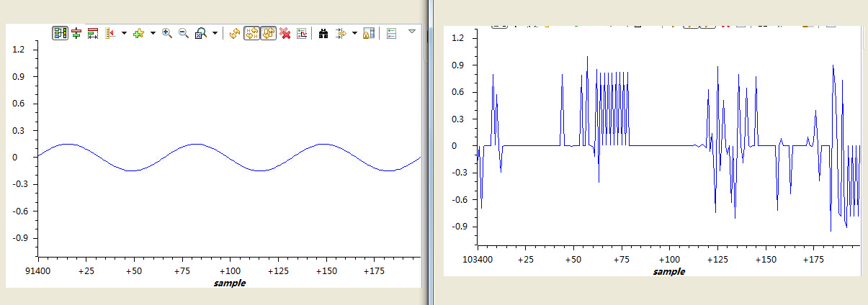This screenshot has width=868, height=305.
Task: Click the '-0.9' y-axis label on right graph
Action: click(459, 227)
